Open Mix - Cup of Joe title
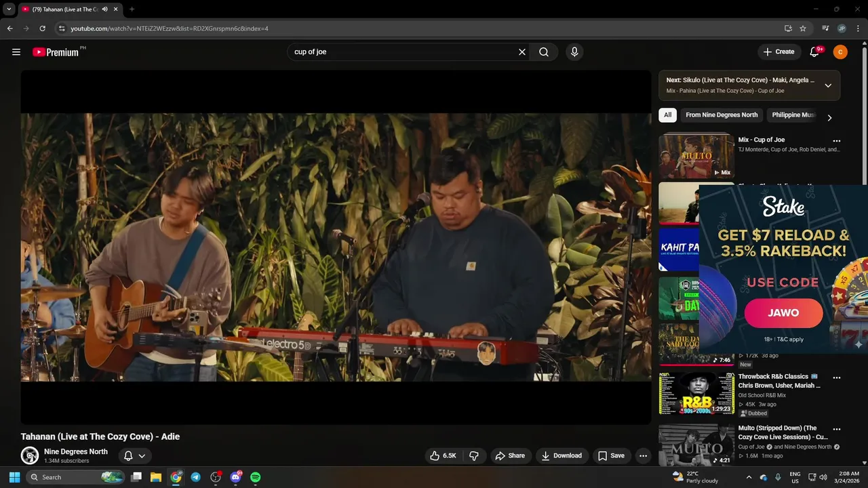868x488 pixels. (x=762, y=140)
